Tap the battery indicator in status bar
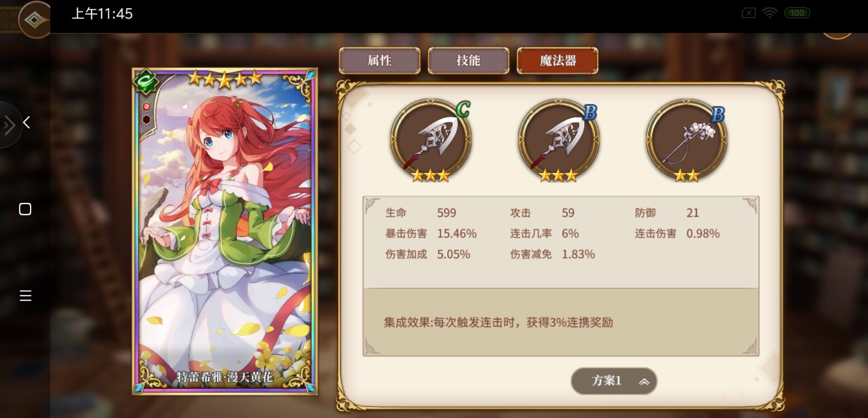868x418 pixels. tap(797, 13)
